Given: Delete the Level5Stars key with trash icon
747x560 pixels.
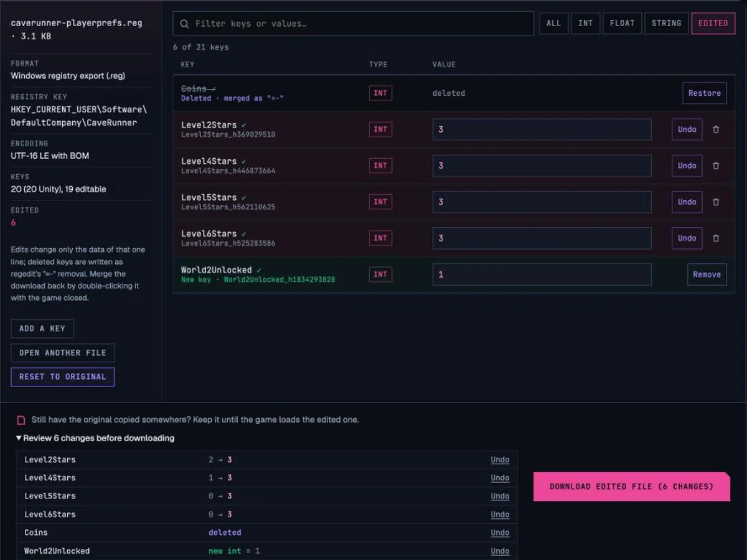Looking at the screenshot, I should (x=716, y=202).
